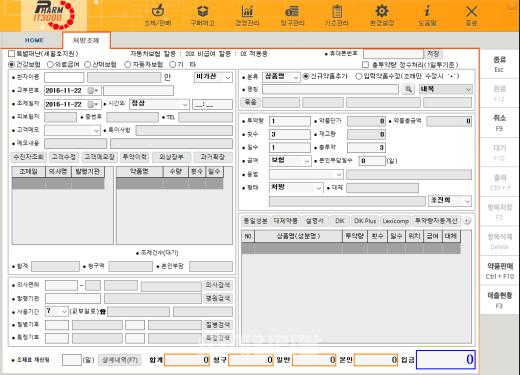This screenshot has width=520, height=375.
Task: Expand the 시간외 정상 dropdown
Action: click(x=159, y=104)
